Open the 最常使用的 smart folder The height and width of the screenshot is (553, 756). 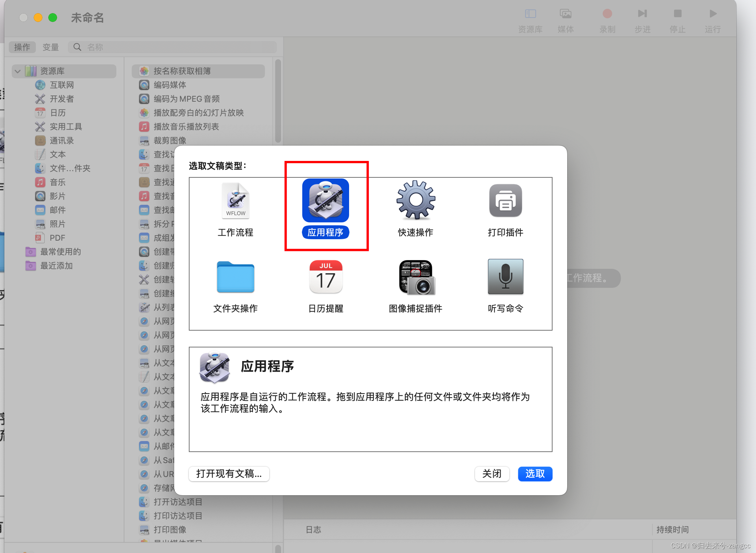click(60, 252)
